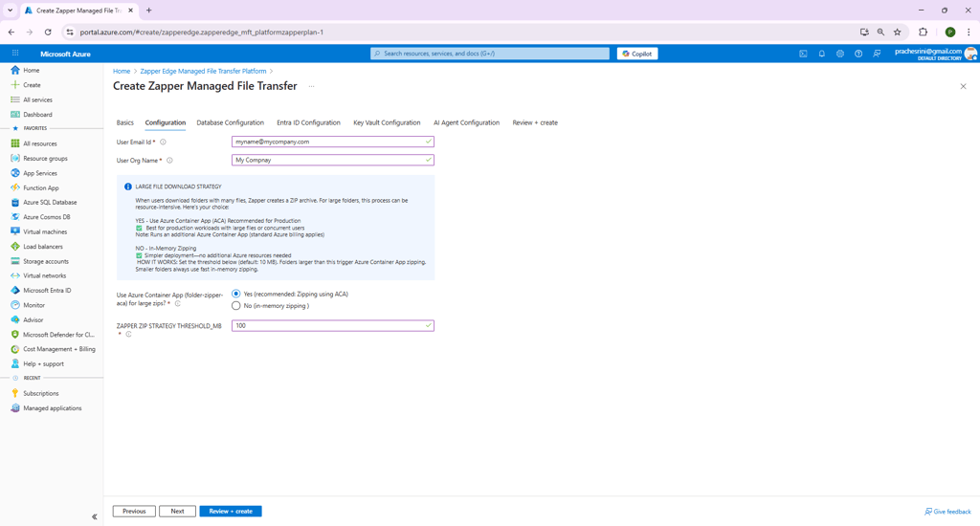Click the User Email Id input field
Viewport: 980px width, 526px height.
pos(332,142)
